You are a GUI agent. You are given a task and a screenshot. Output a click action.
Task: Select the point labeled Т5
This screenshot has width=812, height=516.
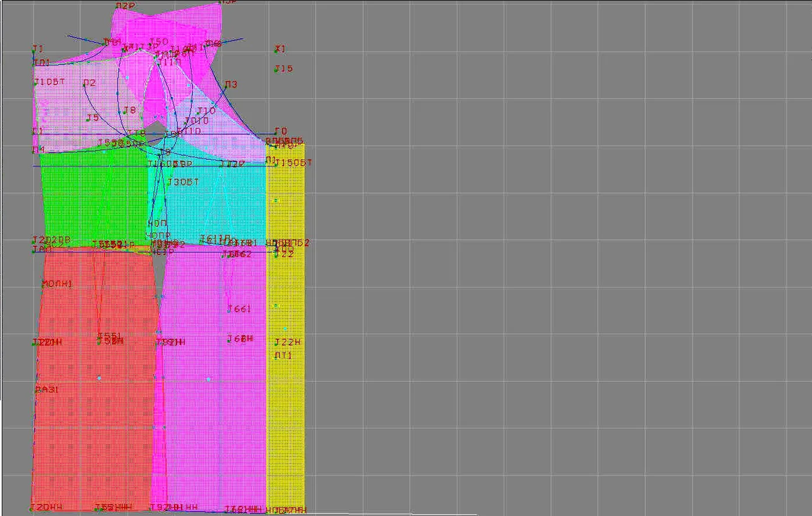point(93,118)
